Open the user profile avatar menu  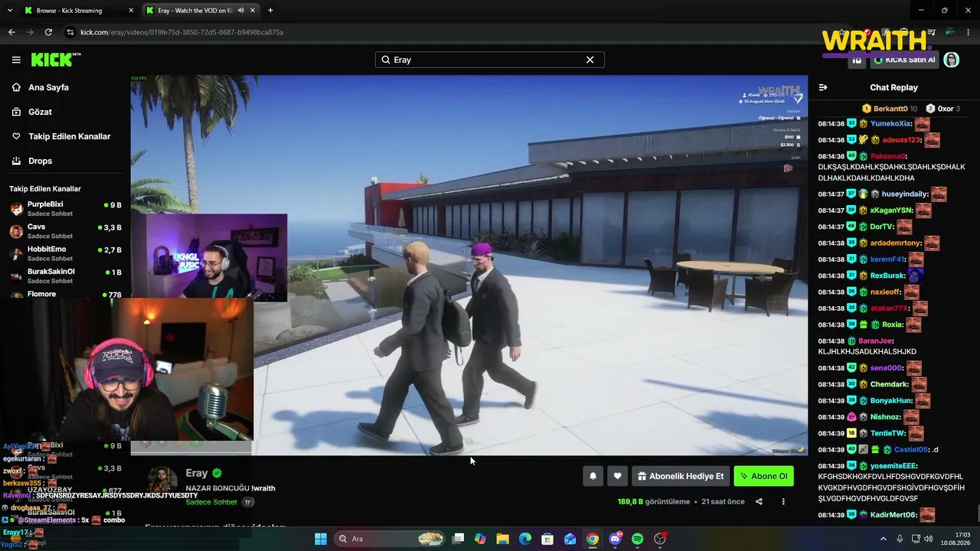coord(951,60)
